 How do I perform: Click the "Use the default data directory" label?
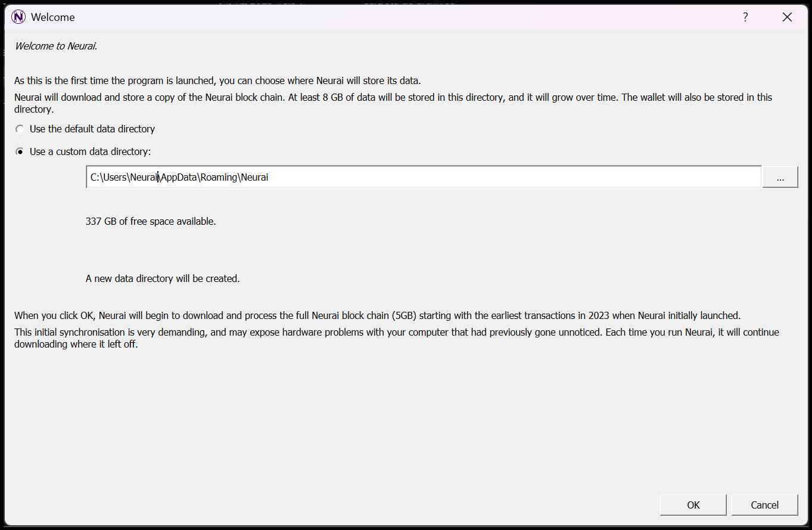point(92,129)
